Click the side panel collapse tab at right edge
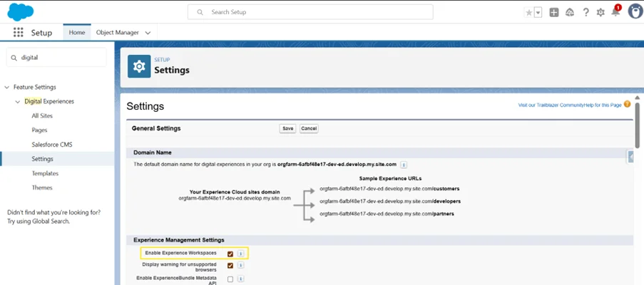Screen dimensions: 644x285 coord(630,157)
